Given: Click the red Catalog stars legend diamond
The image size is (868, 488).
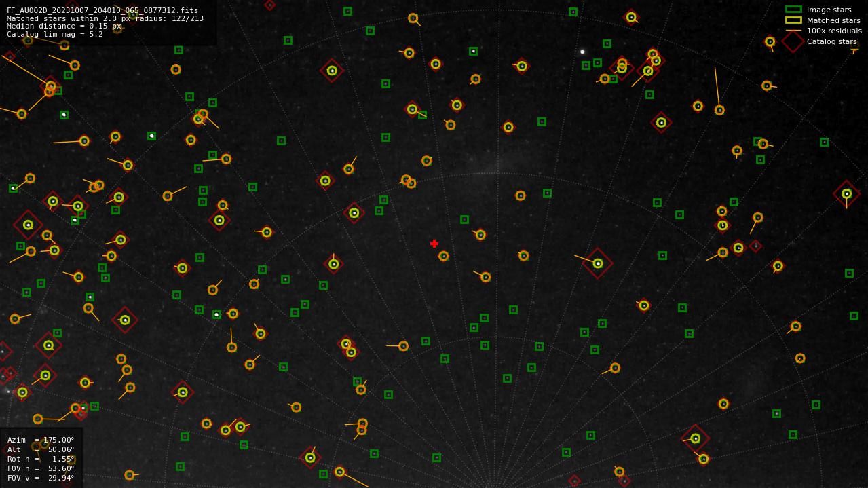Looking at the screenshot, I should (x=793, y=41).
